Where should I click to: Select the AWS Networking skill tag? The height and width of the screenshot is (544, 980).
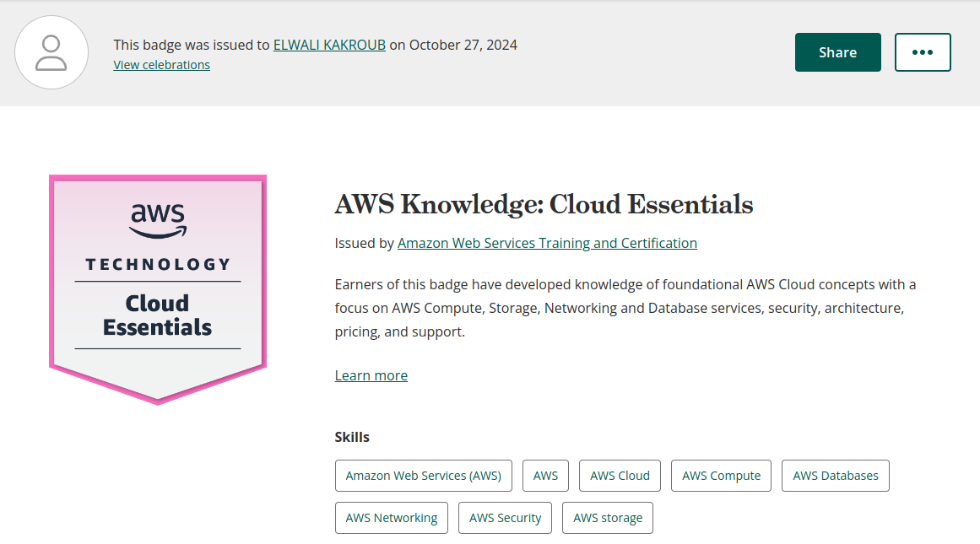click(x=392, y=518)
